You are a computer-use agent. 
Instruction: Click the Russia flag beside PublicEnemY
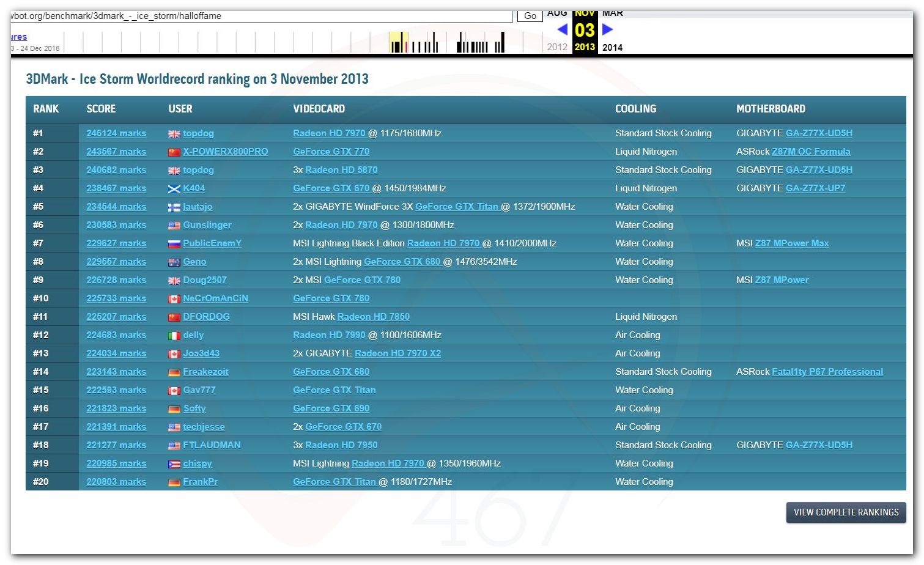(x=174, y=244)
